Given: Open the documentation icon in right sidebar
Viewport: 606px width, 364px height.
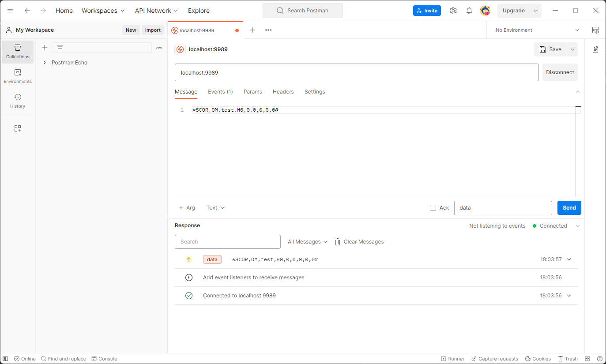Looking at the screenshot, I should (x=595, y=49).
